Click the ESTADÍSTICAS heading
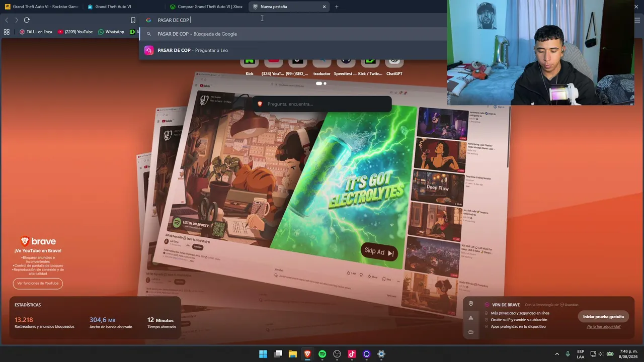Screen dimensions: 644x362 [28, 305]
